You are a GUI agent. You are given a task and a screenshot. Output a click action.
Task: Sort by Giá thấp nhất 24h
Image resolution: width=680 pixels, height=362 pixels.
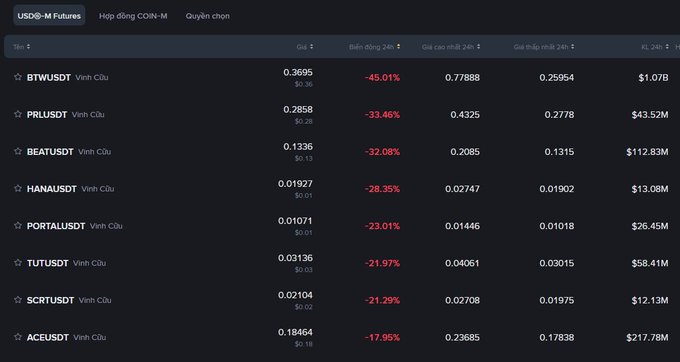click(544, 47)
